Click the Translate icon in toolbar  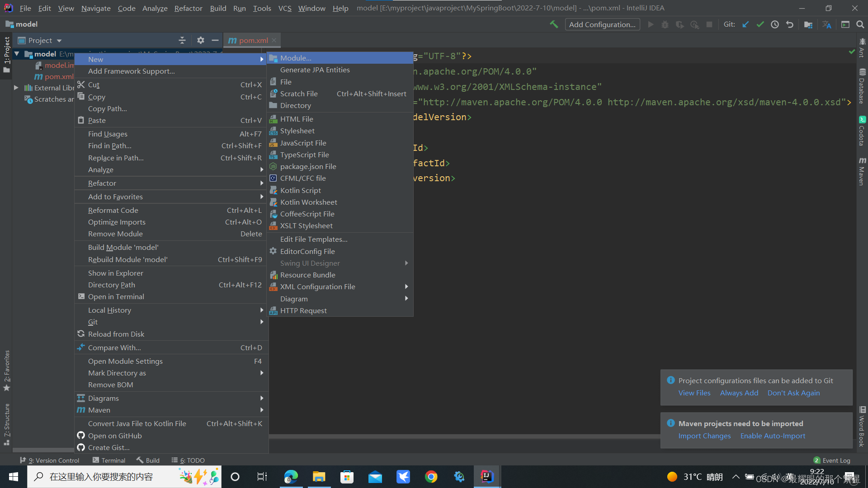[x=827, y=24]
